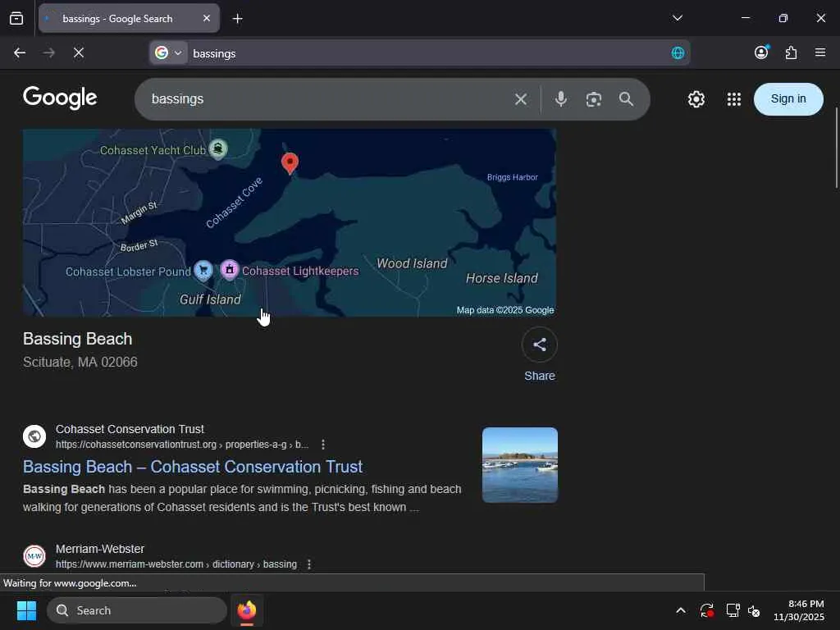Image resolution: width=840 pixels, height=630 pixels.
Task: Stop loading the page
Action: pos(78,52)
